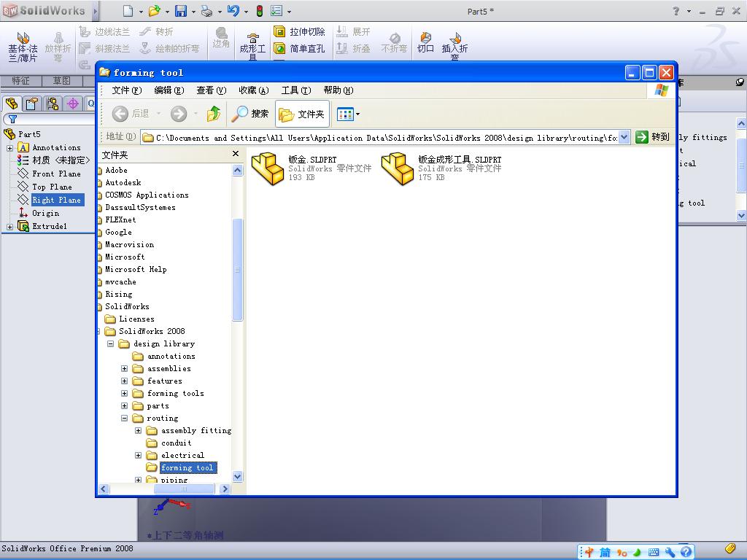Select the 简单直孔 simple hole tool
The width and height of the screenshot is (747, 560).
(x=300, y=49)
